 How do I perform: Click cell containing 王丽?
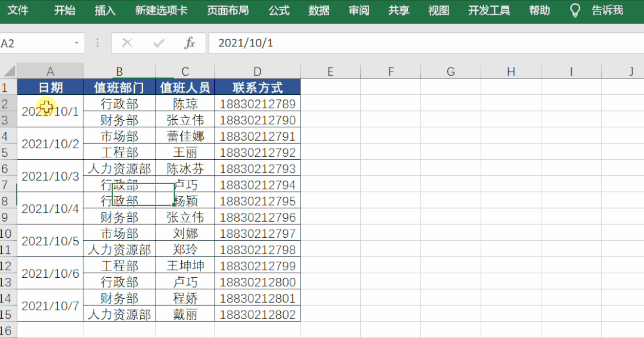[185, 153]
